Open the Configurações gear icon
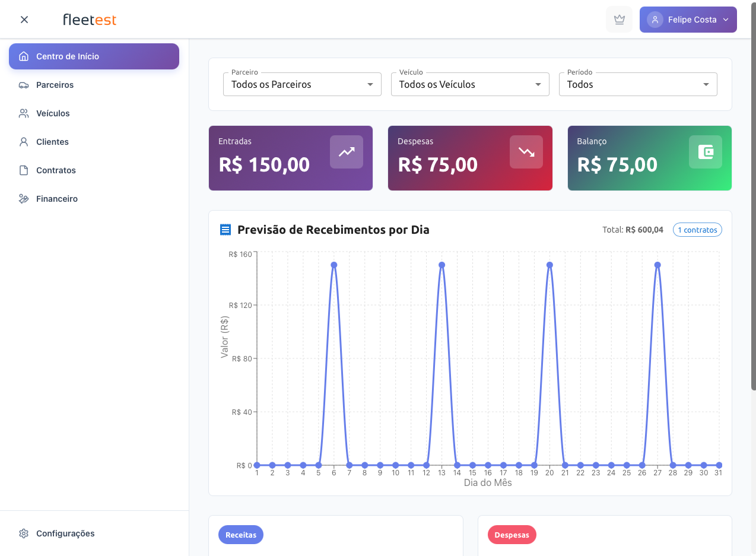Viewport: 756px width, 556px height. pos(24,533)
